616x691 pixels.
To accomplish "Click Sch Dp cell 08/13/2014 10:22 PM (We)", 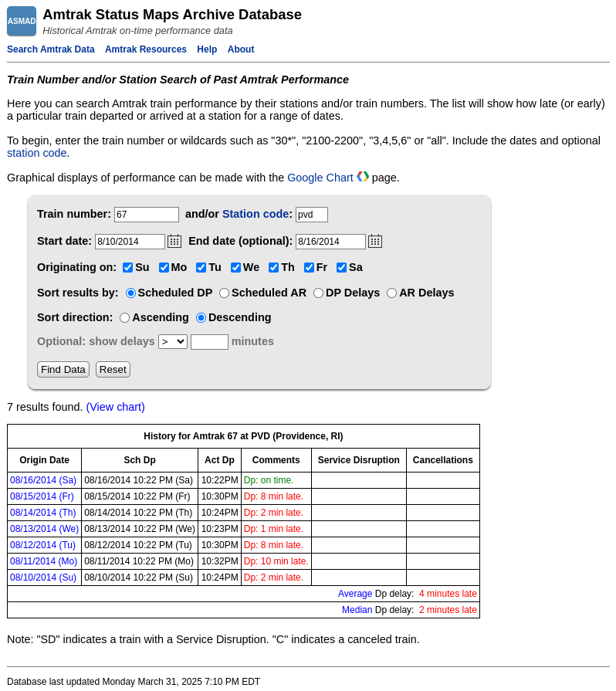I will tap(139, 529).
